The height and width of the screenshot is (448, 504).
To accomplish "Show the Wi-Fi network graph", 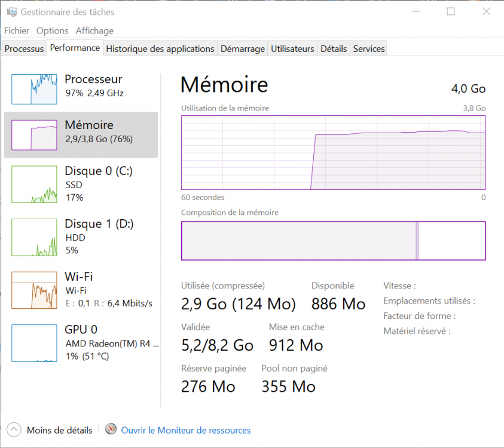I will click(35, 290).
